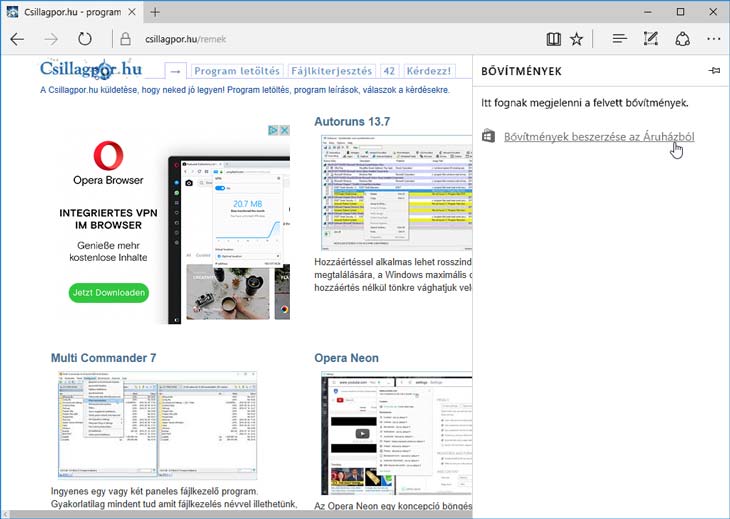This screenshot has width=730, height=519.
Task: Go back to the previous page
Action: [x=17, y=40]
